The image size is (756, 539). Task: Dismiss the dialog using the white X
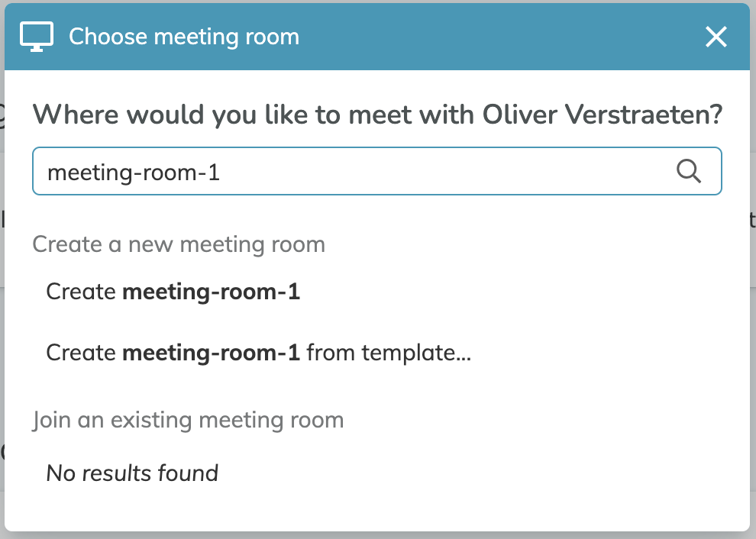[716, 37]
